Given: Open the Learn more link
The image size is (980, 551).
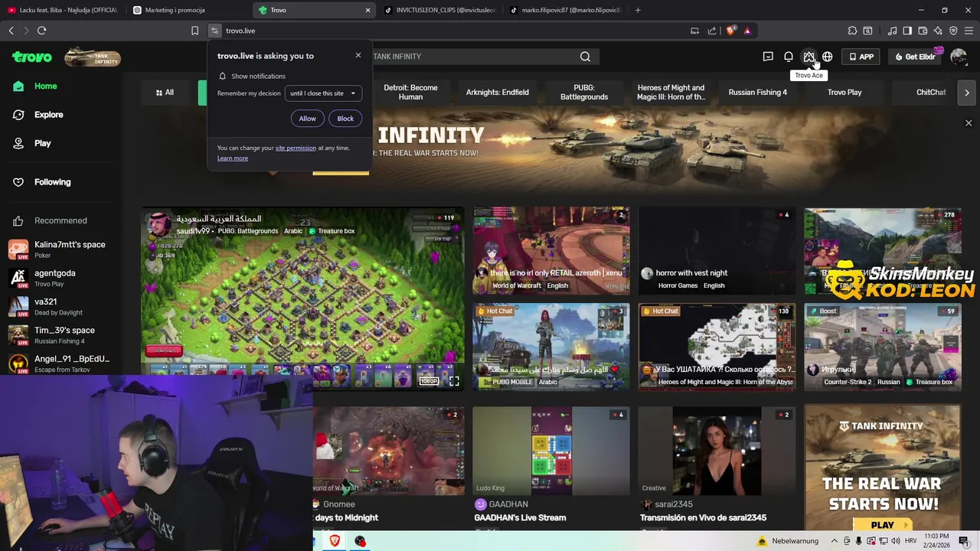Looking at the screenshot, I should (233, 158).
